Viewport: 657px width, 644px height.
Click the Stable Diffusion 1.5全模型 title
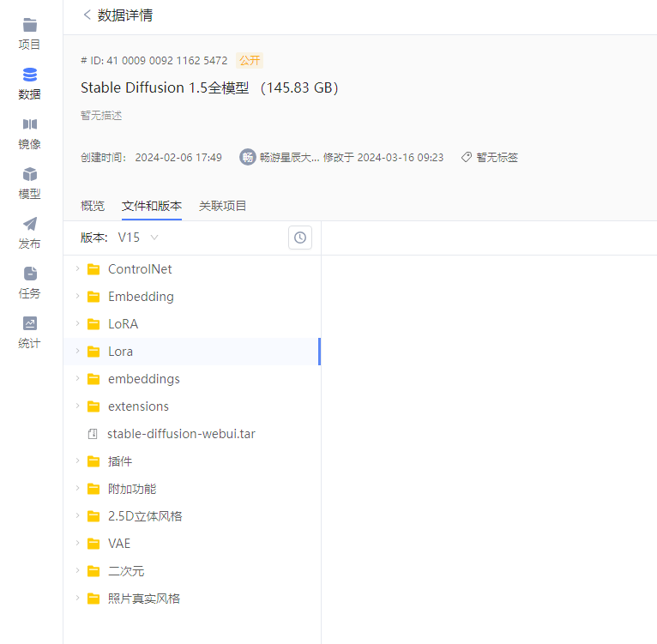click(x=165, y=88)
